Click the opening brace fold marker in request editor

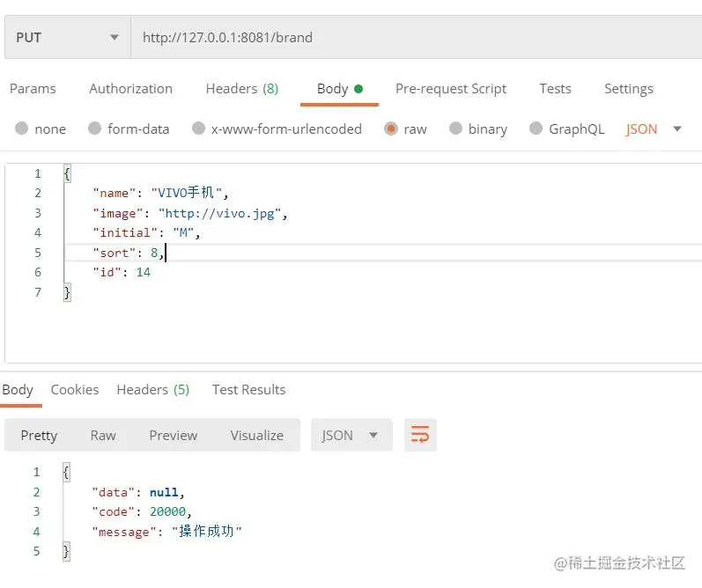(x=67, y=173)
